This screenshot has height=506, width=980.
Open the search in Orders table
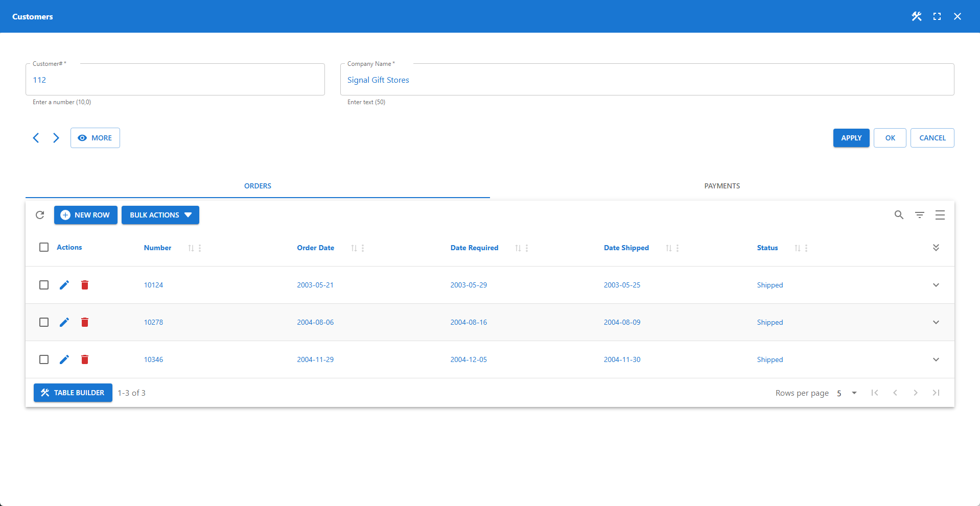coord(898,215)
